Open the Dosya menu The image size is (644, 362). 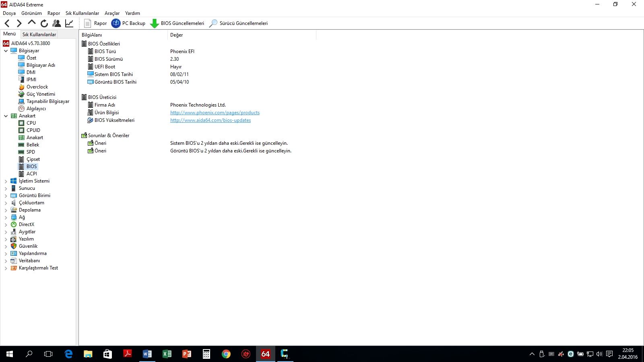point(9,13)
